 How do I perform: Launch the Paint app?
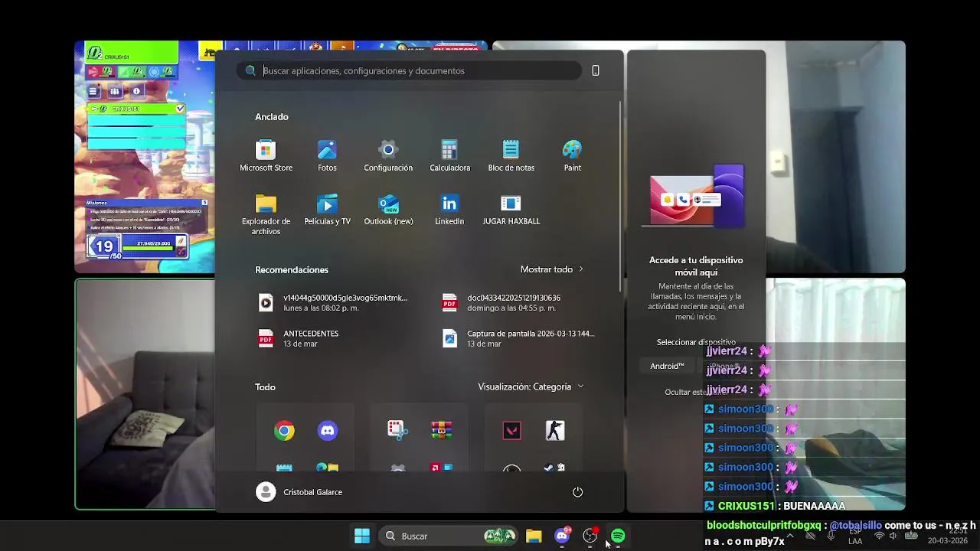572,156
